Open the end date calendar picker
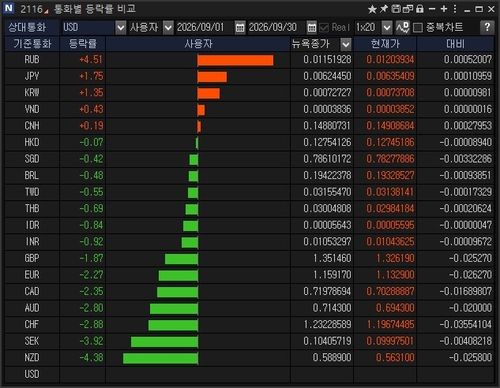Image resolution: width=500 pixels, height=388 pixels. (311, 27)
